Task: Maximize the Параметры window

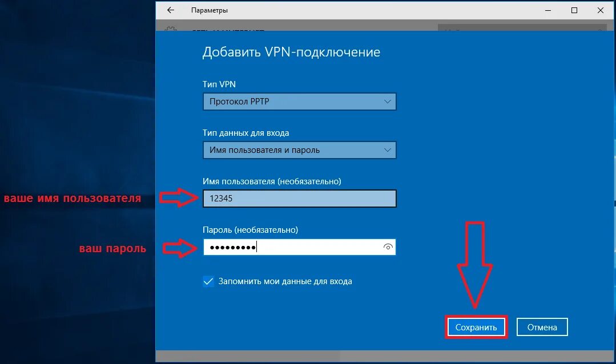Action: click(574, 10)
